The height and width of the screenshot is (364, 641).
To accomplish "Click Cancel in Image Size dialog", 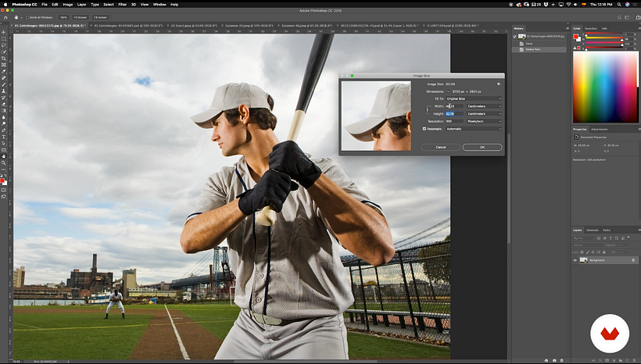I will click(441, 147).
